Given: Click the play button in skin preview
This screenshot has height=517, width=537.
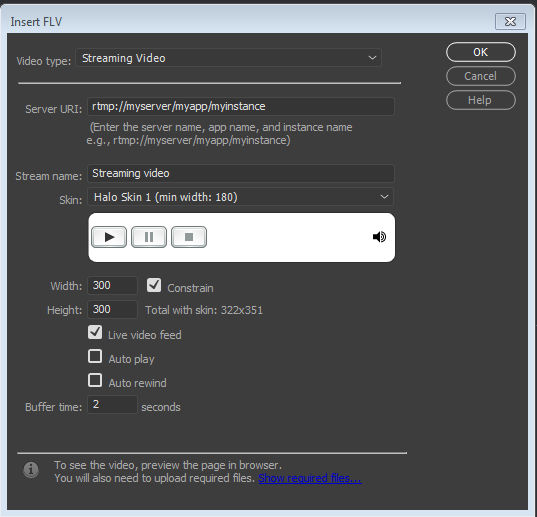Looking at the screenshot, I should coord(109,237).
